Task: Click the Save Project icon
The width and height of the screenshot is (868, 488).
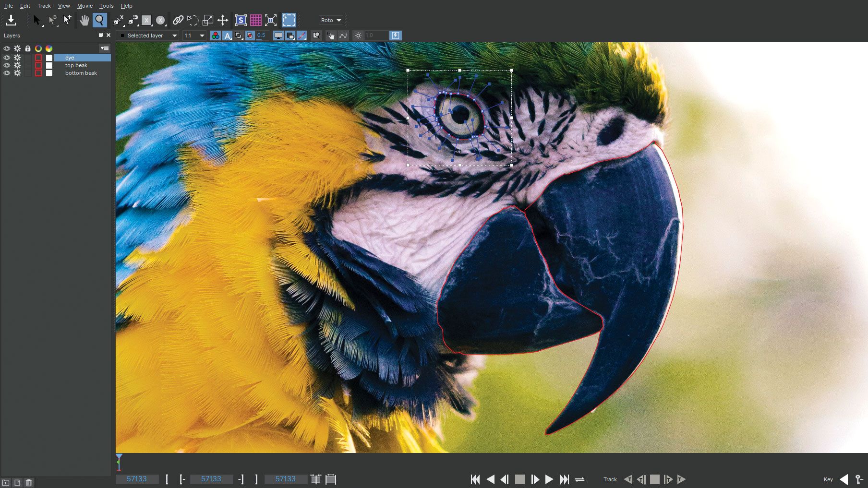Action: click(x=12, y=20)
